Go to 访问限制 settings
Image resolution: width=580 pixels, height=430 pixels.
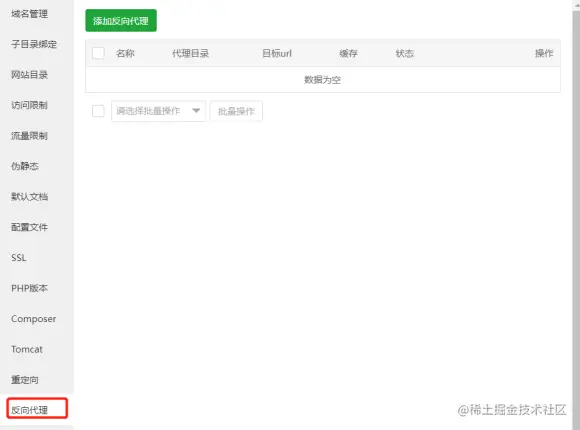[29, 105]
